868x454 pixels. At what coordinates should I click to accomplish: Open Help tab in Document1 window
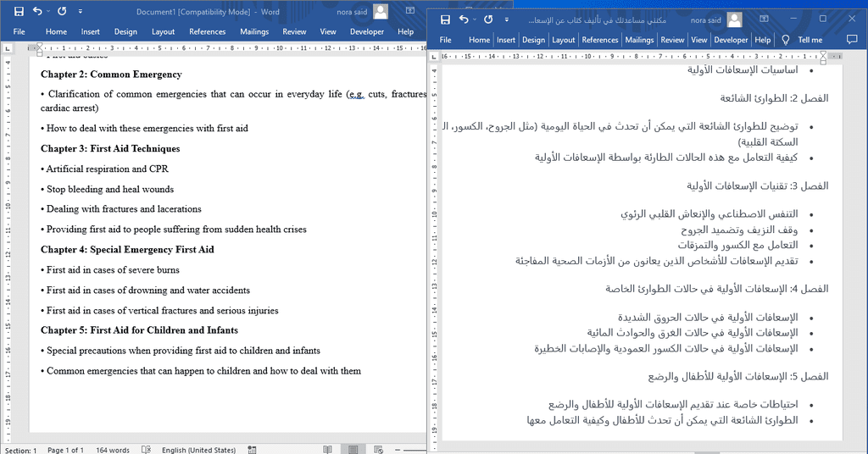[x=406, y=31]
